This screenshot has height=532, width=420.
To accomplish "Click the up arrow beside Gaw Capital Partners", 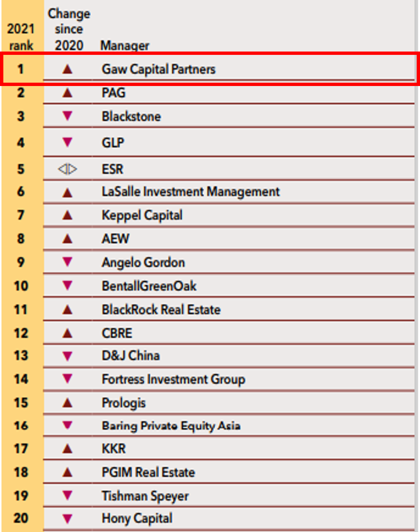I will coord(67,69).
